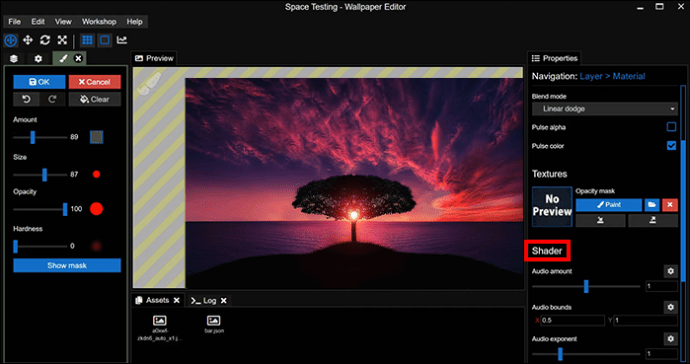This screenshot has width=690, height=364.
Task: Open the Preview tab
Action: [x=154, y=59]
